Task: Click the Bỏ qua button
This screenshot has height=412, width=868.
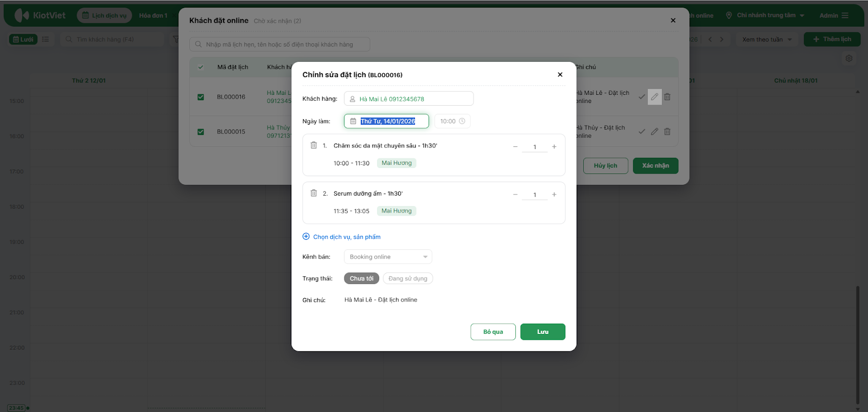Action: [493, 332]
